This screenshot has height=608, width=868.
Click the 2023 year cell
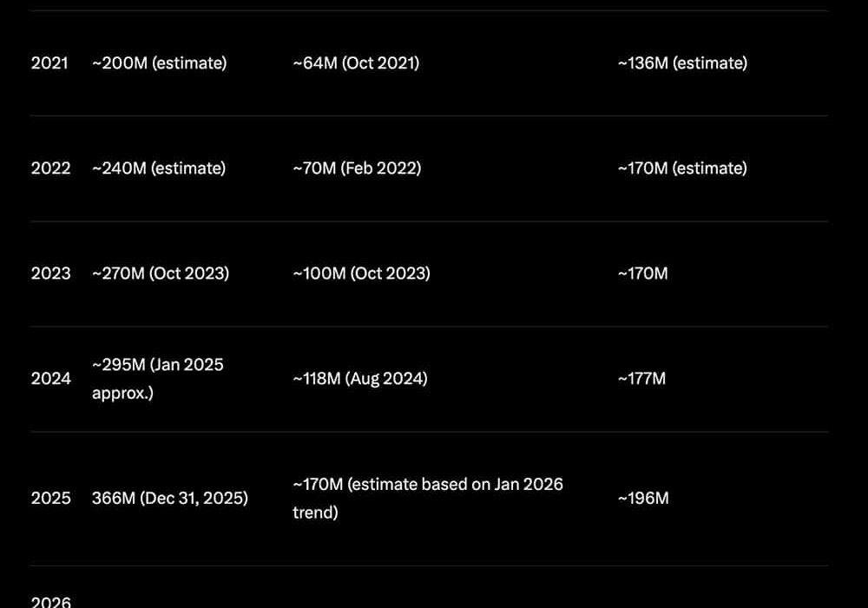click(x=50, y=274)
